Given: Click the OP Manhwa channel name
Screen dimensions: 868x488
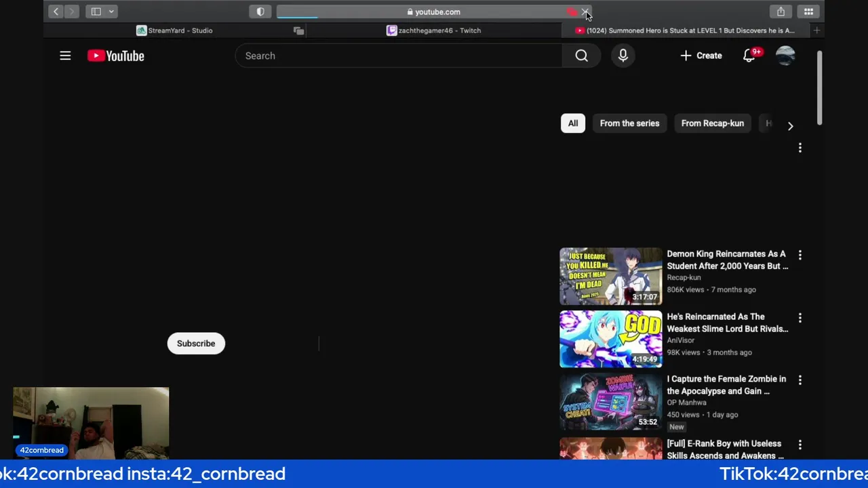Looking at the screenshot, I should [686, 403].
